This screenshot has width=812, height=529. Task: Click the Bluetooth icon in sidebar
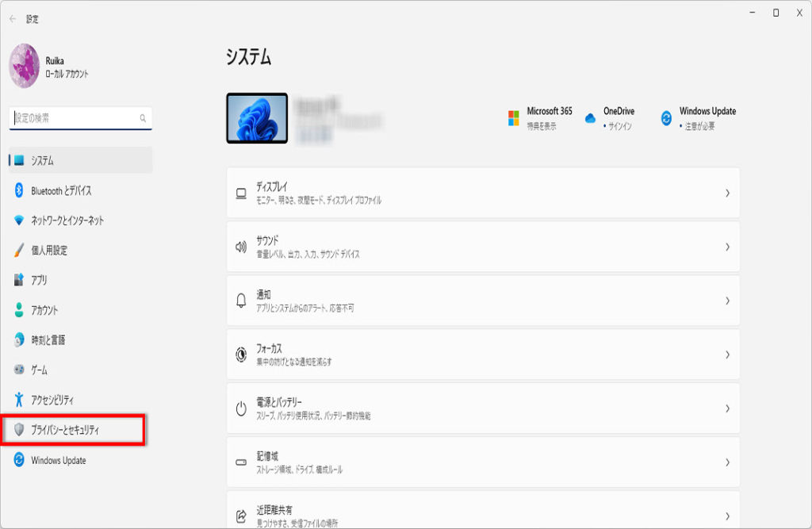[x=19, y=190]
